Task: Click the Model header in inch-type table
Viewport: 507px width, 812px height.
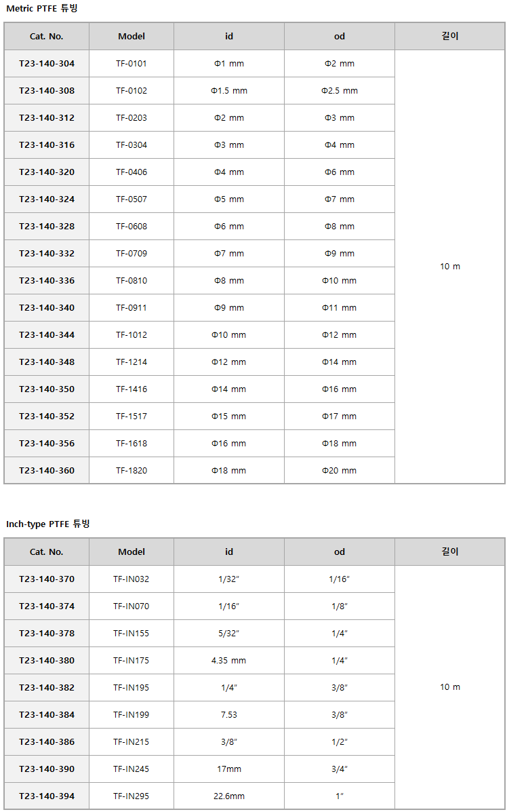Action: 131,552
